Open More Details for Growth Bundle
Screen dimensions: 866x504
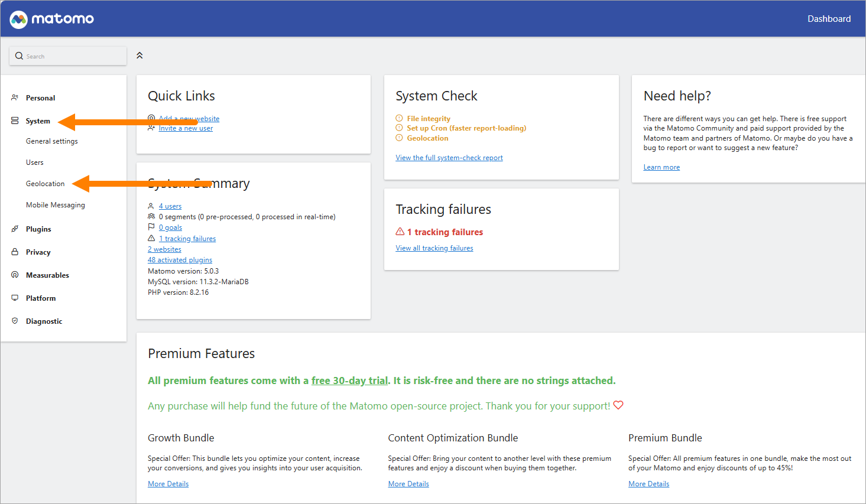click(168, 484)
